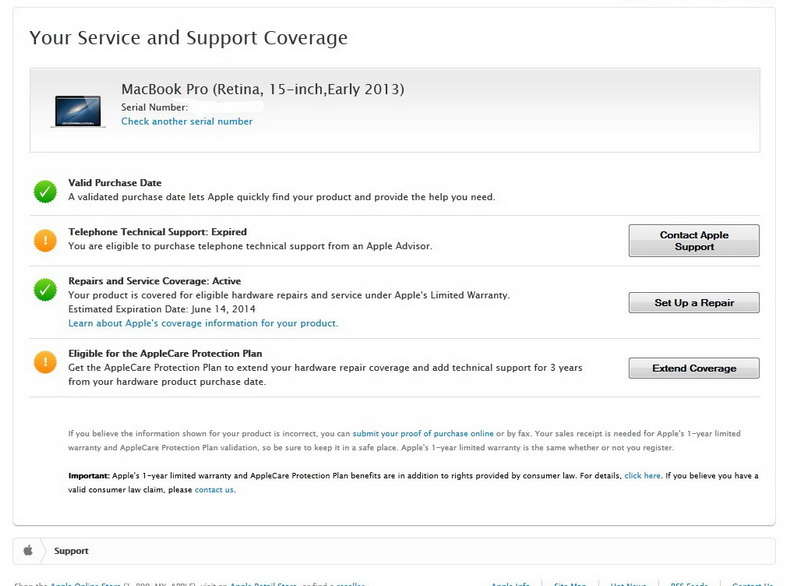Click the MacBook Pro (Retina, 15-inch, Early 2013) title
Screen dimensions: 800x586
(263, 90)
